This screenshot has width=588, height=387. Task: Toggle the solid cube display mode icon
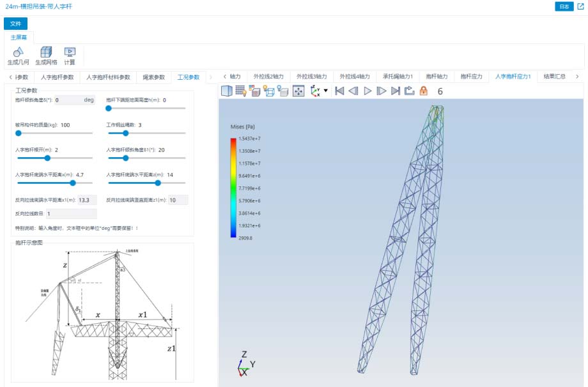point(226,91)
